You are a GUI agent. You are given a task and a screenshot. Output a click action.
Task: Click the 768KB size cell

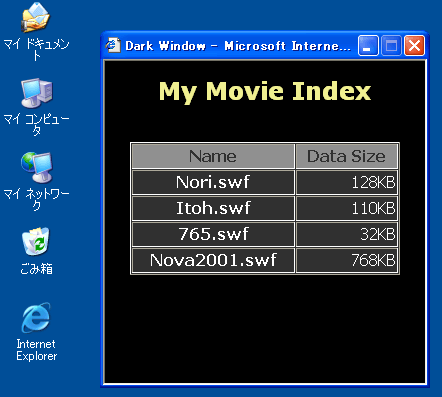(x=347, y=260)
